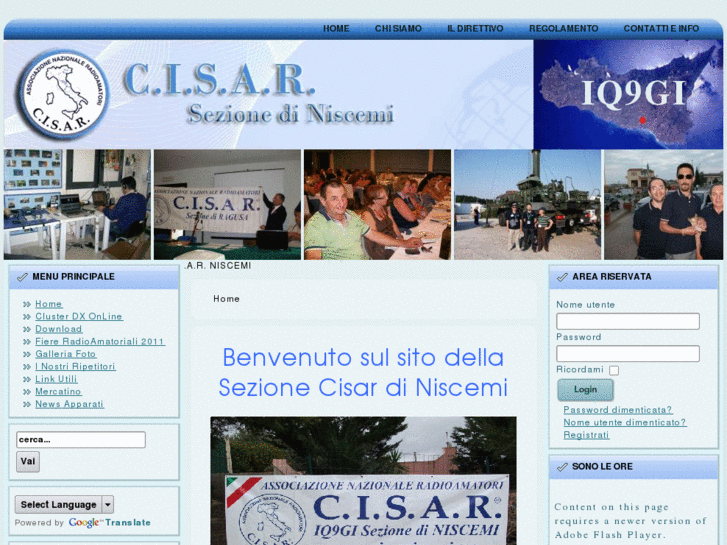
Task: Open the Registrati link
Action: point(586,435)
